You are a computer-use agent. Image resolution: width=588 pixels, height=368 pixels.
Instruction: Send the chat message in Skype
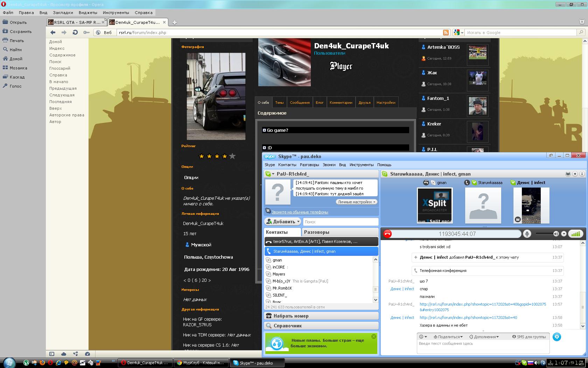pos(556,337)
